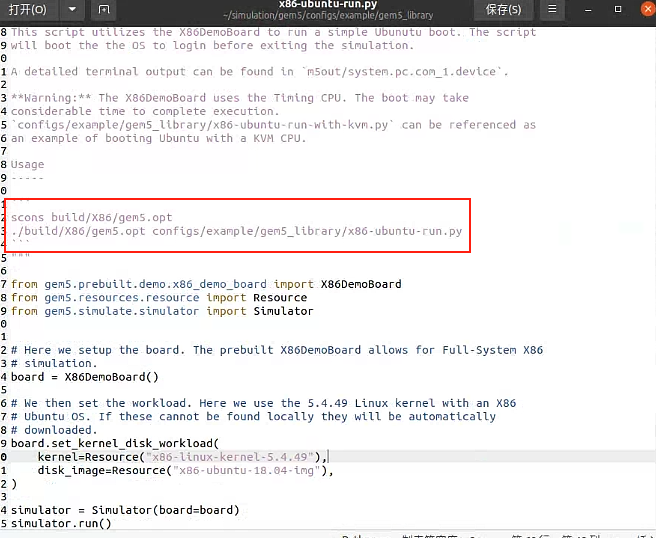This screenshot has height=538, width=656.
Task: Create a new document with the new-tab icon
Action: click(x=104, y=9)
